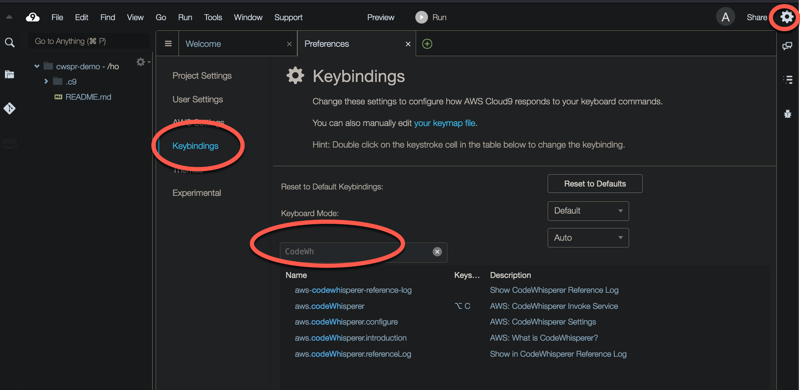
Task: Click the green plus new tab icon
Action: tap(427, 44)
